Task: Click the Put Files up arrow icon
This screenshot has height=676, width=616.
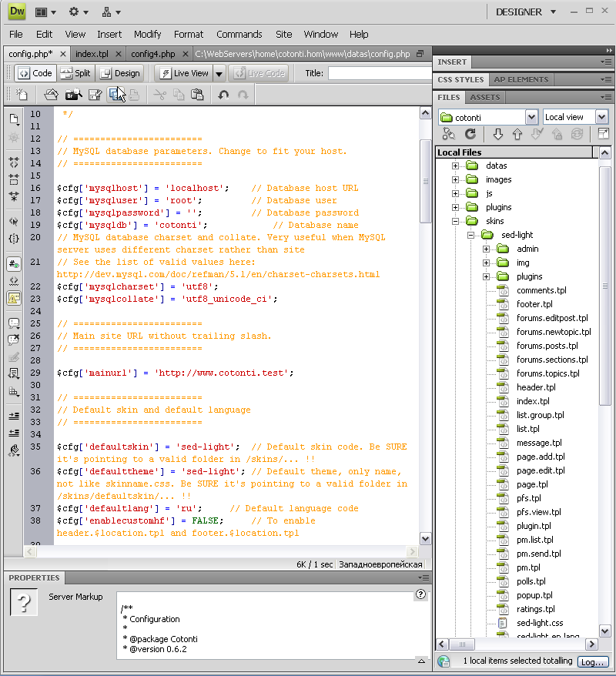Action: pyautogui.click(x=517, y=134)
